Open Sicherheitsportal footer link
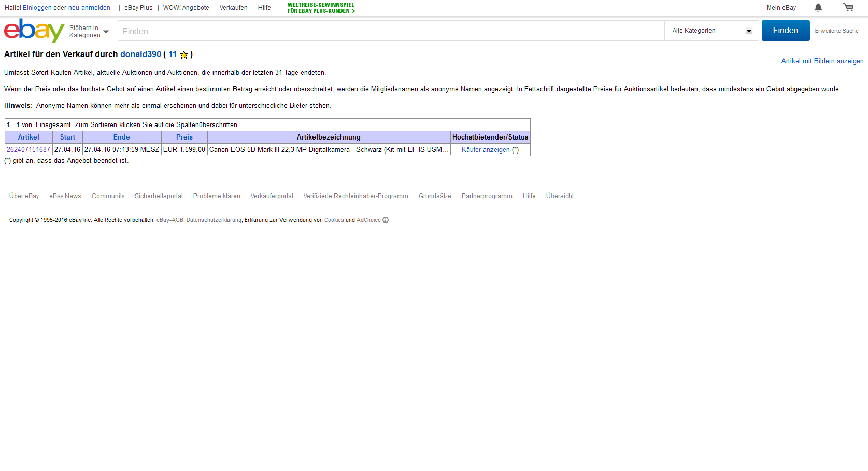Image resolution: width=868 pixels, height=471 pixels. click(159, 196)
